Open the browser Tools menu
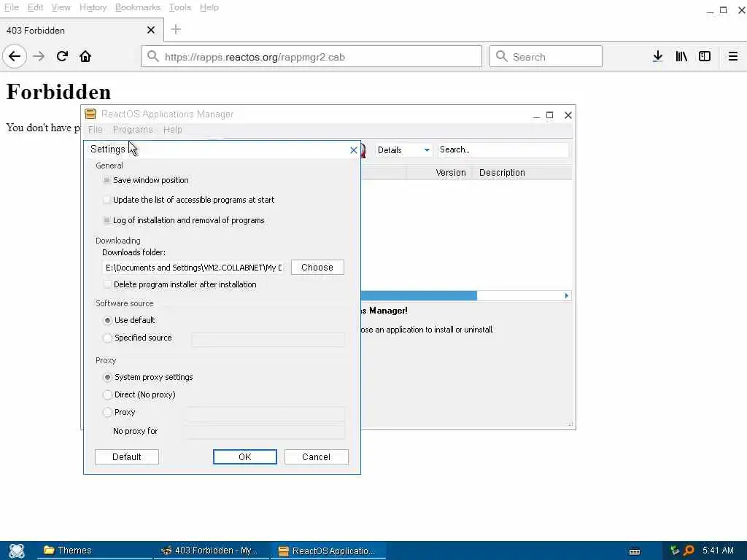Viewport: 747px width, 560px height. coord(180,7)
